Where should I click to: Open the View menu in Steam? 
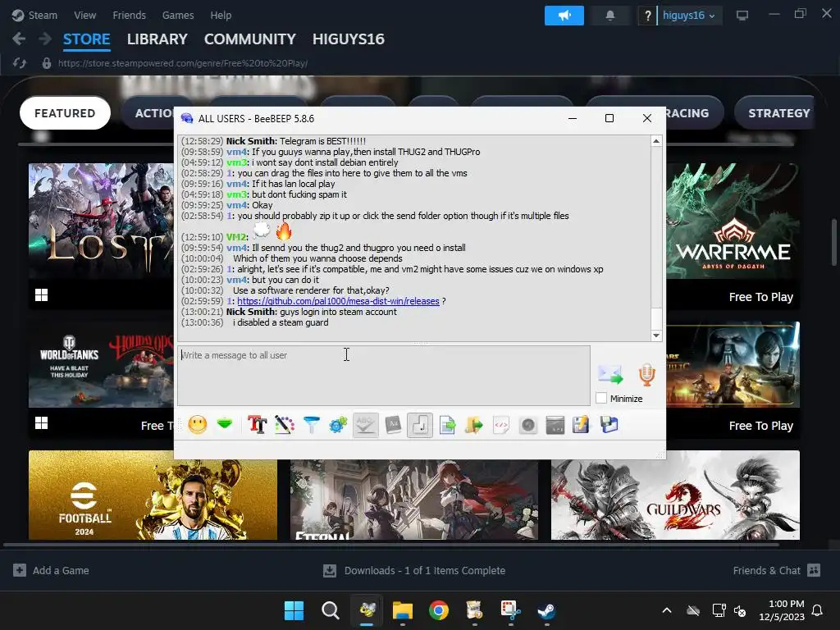pos(84,15)
